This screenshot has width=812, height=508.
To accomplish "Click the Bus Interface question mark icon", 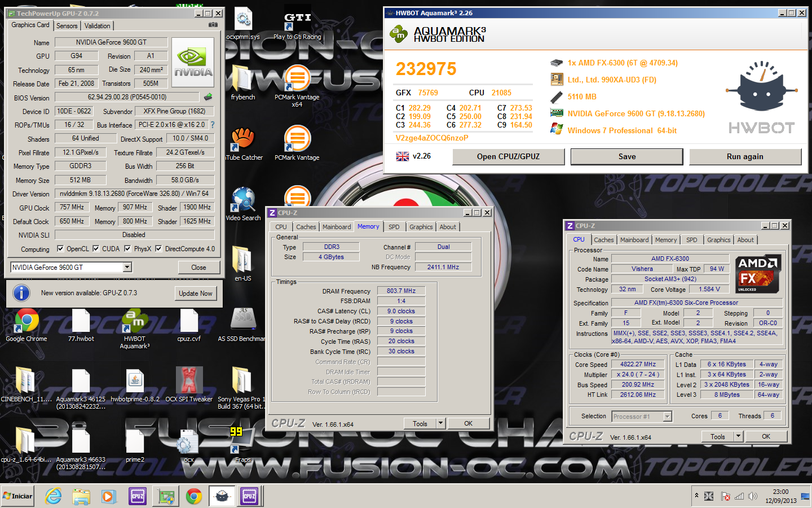I will (x=213, y=125).
